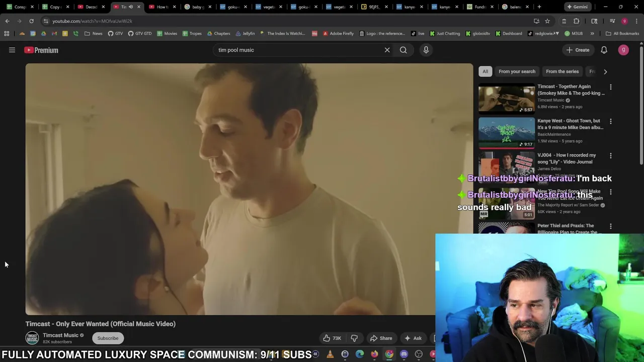Open Chrome profile avatar
Viewport: 644px width, 362px height.
tap(624, 21)
